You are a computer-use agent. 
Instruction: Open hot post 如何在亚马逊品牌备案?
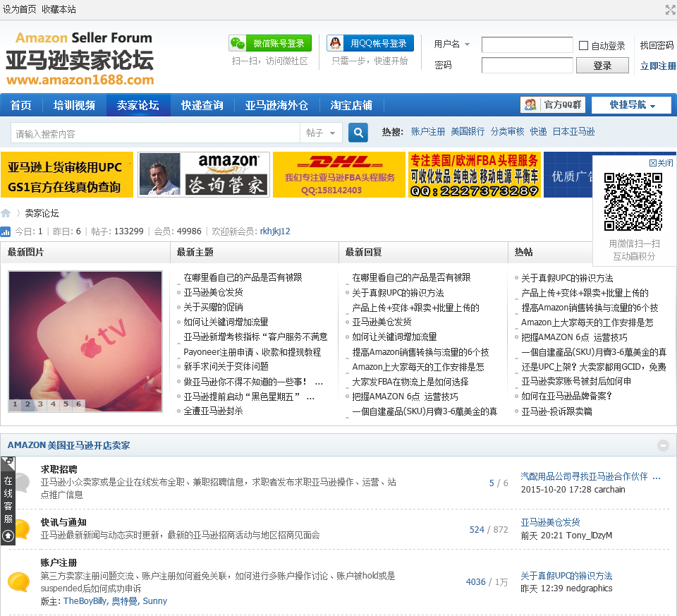click(567, 396)
